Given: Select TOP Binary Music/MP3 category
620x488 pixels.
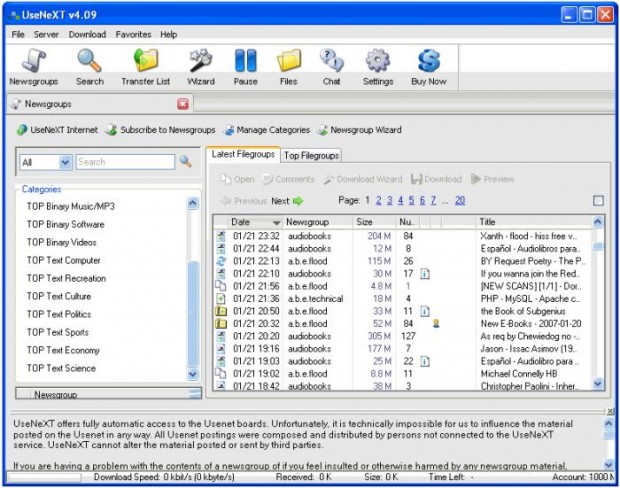Looking at the screenshot, I should (70, 206).
